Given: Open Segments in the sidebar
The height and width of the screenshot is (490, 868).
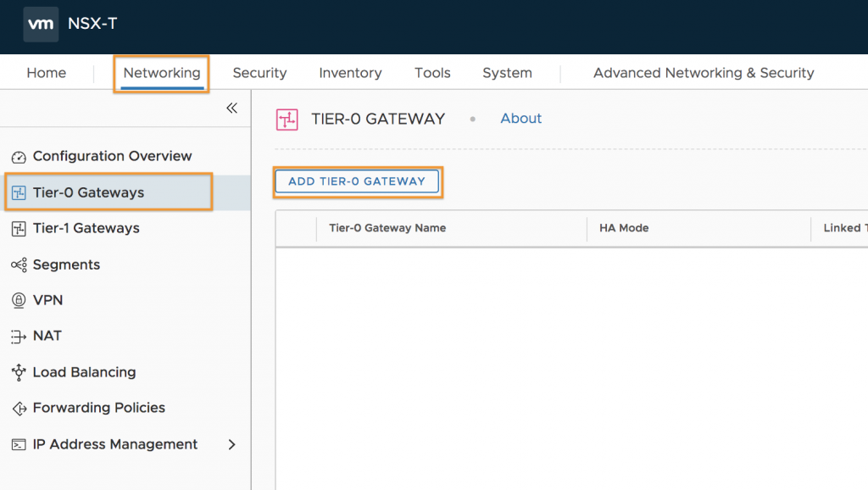Looking at the screenshot, I should click(x=66, y=264).
